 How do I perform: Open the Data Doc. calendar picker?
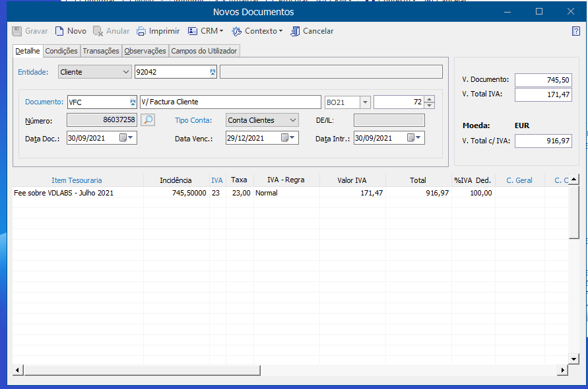point(127,138)
